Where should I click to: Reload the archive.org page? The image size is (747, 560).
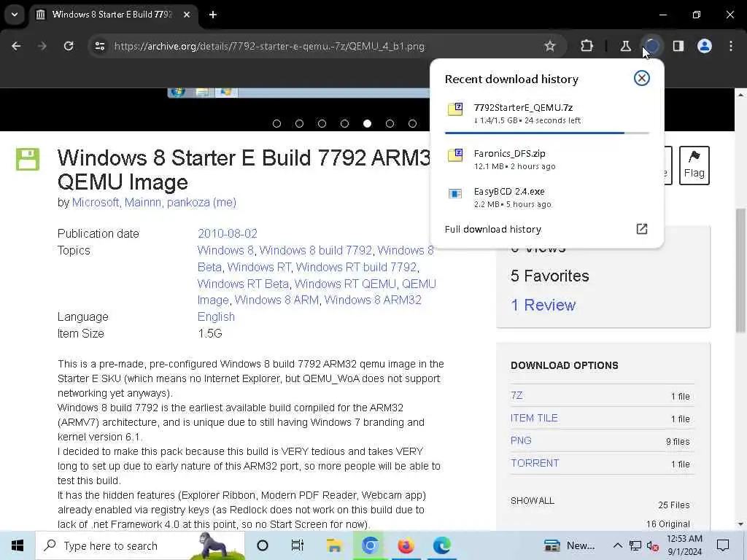(x=69, y=46)
